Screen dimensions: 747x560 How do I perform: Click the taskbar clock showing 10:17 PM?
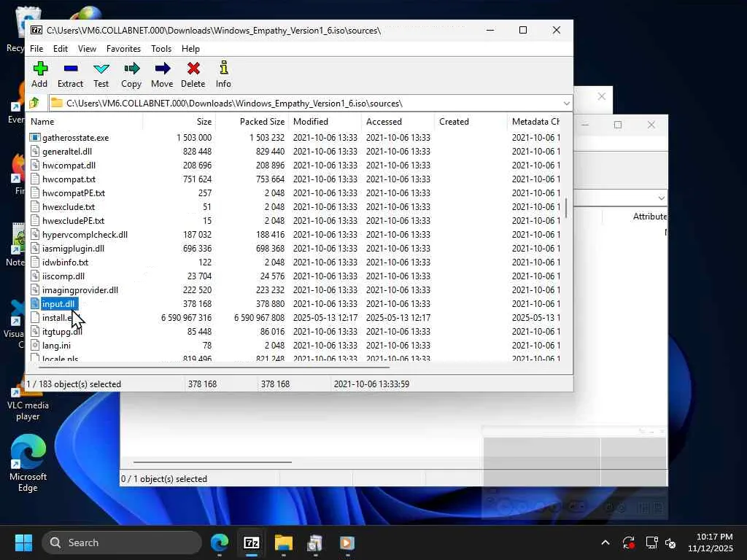click(710, 542)
